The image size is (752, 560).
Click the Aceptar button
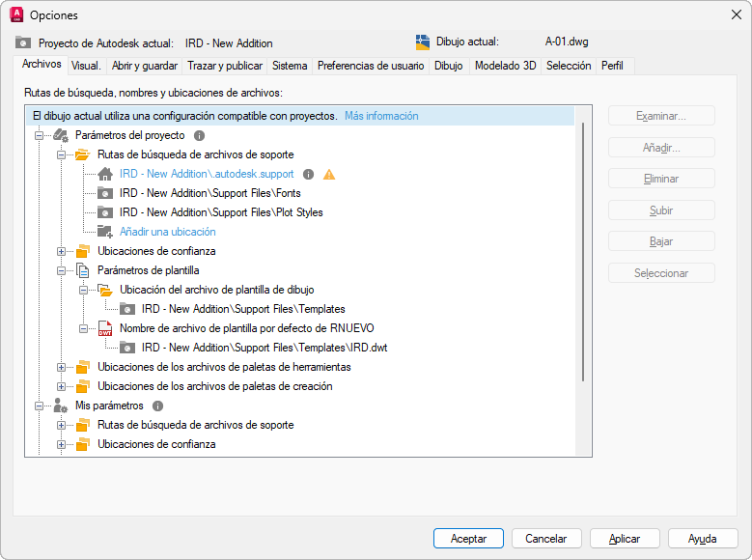coord(468,539)
